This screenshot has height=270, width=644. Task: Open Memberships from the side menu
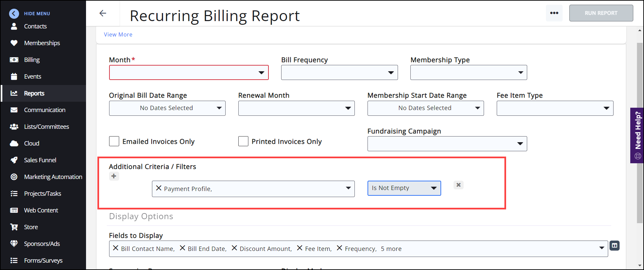tap(42, 43)
